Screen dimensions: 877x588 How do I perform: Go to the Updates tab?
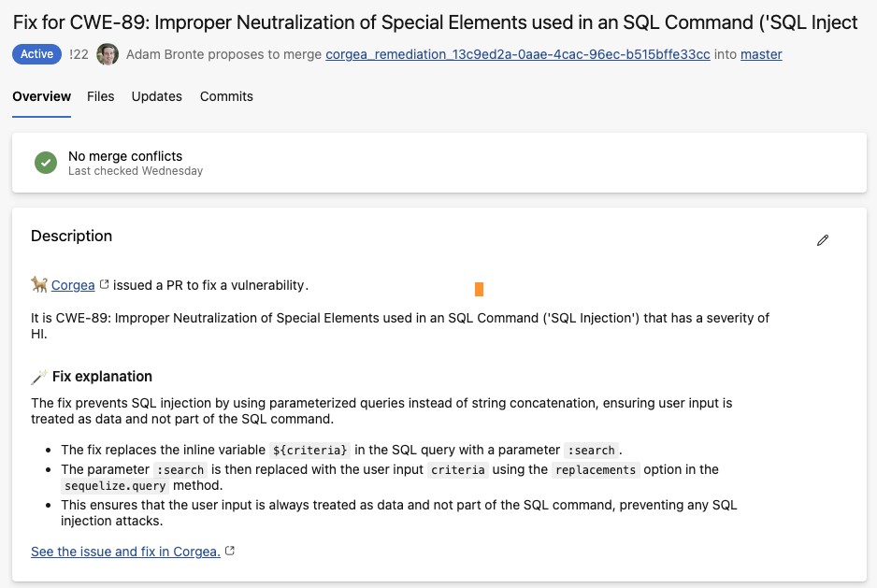[157, 96]
